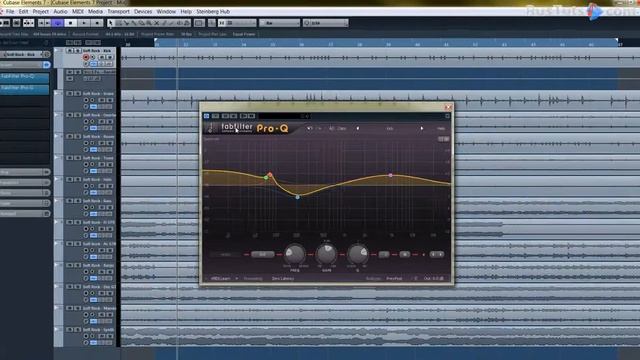
Task: Open the Project menu
Action: [40, 11]
